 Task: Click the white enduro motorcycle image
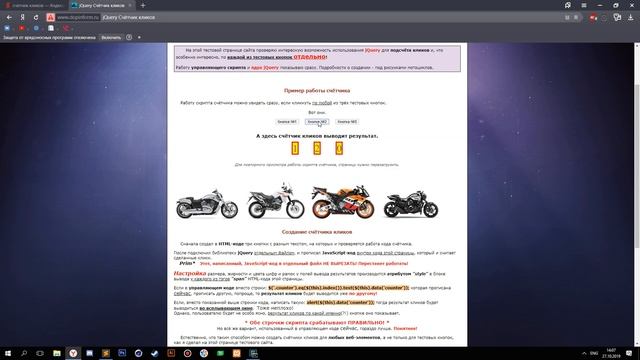click(276, 201)
